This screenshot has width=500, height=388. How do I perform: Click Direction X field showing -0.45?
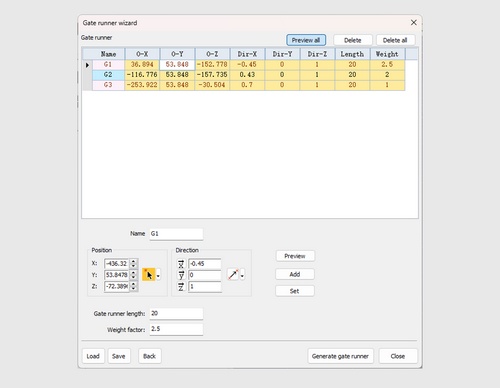pos(205,264)
